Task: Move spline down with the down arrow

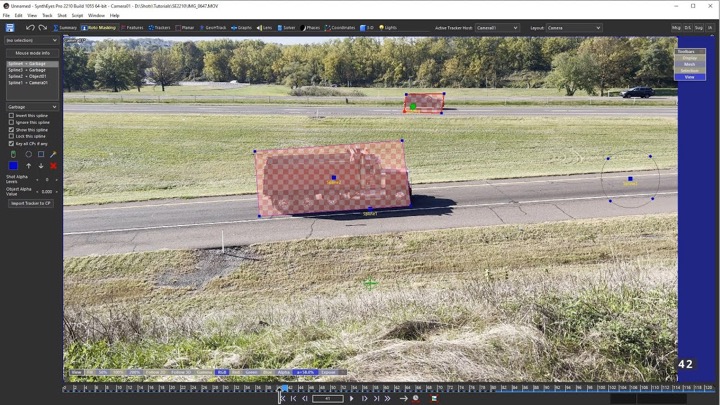Action: [x=41, y=166]
